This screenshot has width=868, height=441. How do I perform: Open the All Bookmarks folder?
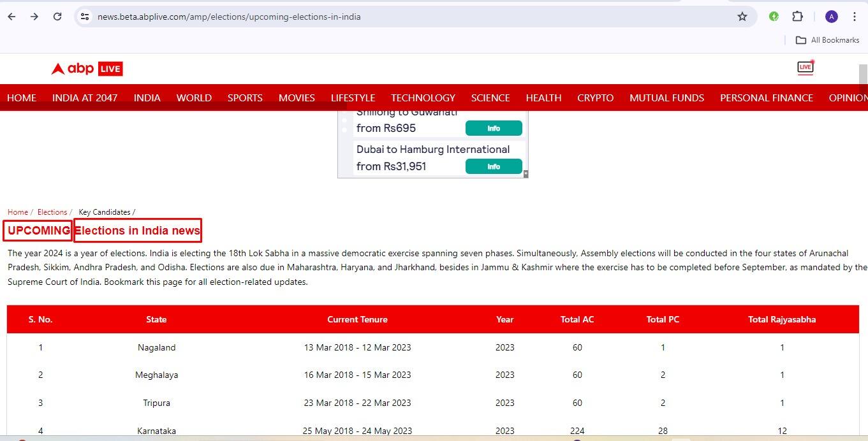pos(827,40)
